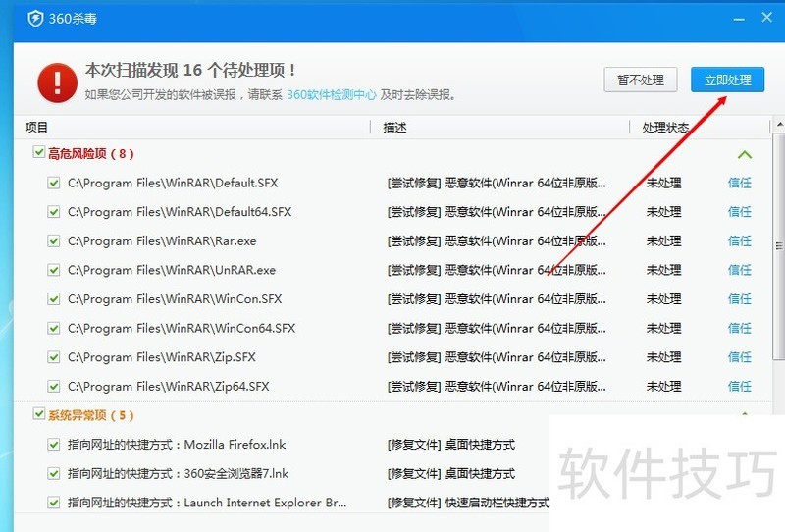Screen dimensions: 785x532
Task: Uncheck the Mozilla Firefox.lnk shortcut checkbox
Action: tap(54, 445)
